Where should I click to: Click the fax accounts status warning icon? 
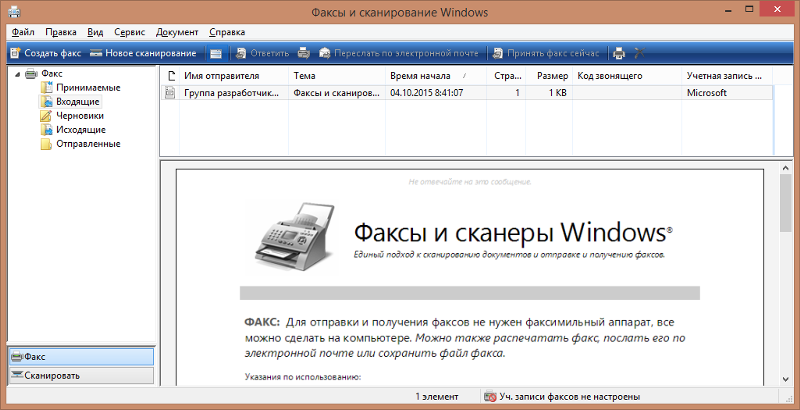tap(490, 397)
